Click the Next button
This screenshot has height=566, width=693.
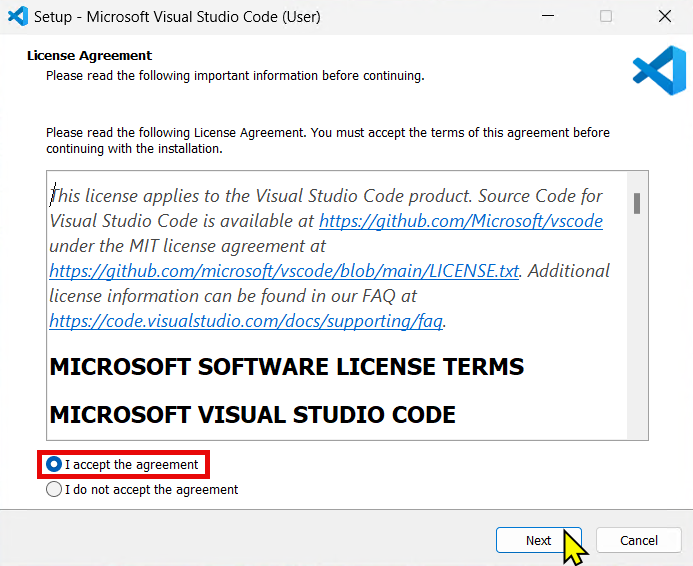click(538, 540)
